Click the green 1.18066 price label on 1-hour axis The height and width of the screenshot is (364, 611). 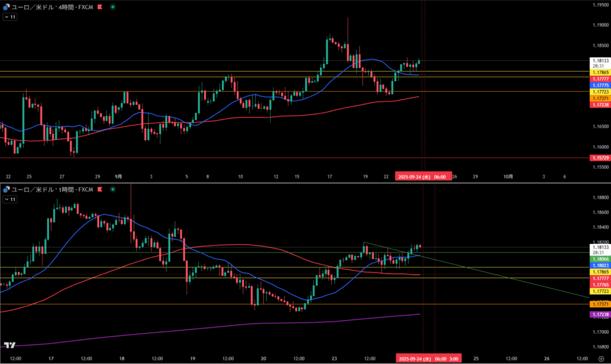[x=600, y=260]
